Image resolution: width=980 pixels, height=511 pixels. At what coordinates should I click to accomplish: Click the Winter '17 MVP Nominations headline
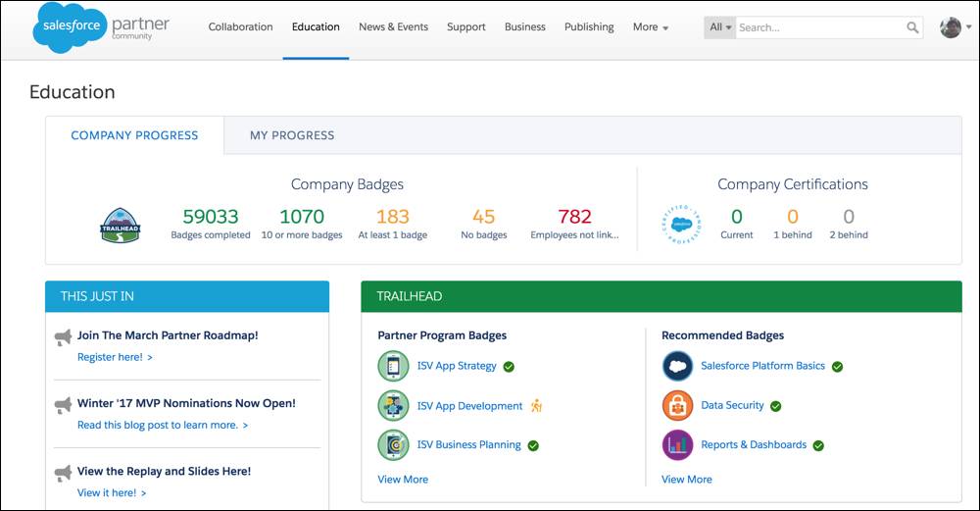point(186,403)
